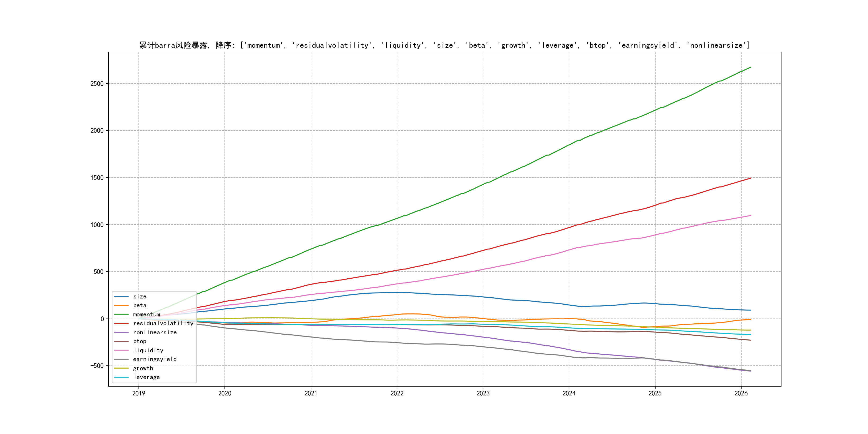Click the growth legend label

click(x=143, y=368)
